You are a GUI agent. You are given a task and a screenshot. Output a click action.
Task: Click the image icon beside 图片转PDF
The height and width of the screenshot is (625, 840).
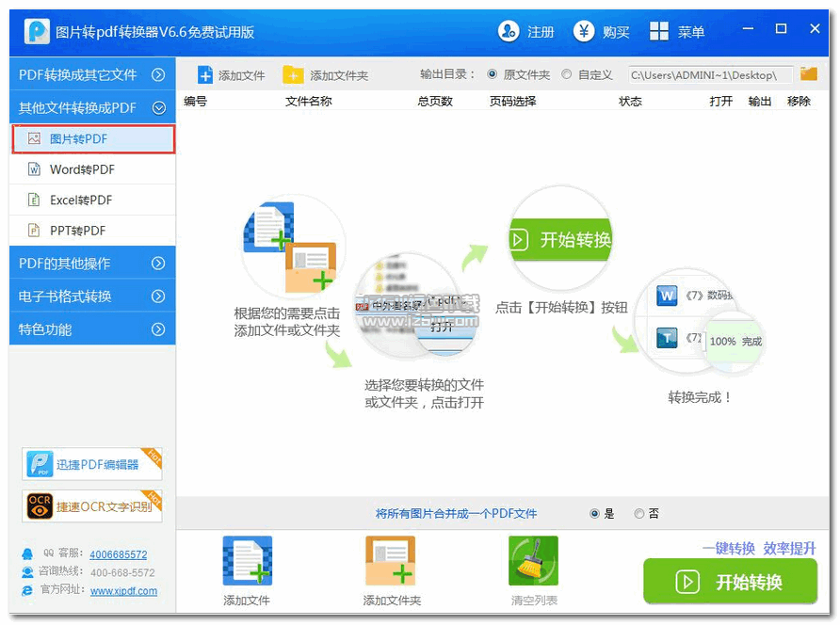point(34,138)
